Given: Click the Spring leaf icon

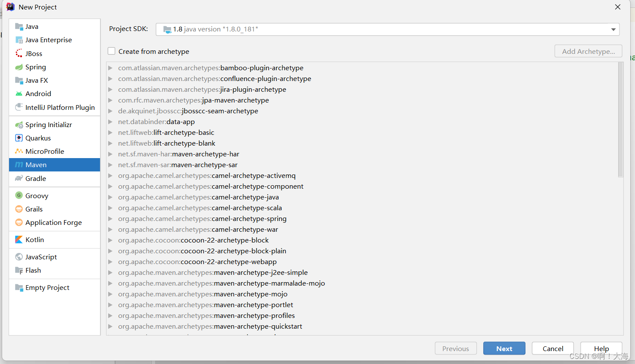Looking at the screenshot, I should pos(19,67).
